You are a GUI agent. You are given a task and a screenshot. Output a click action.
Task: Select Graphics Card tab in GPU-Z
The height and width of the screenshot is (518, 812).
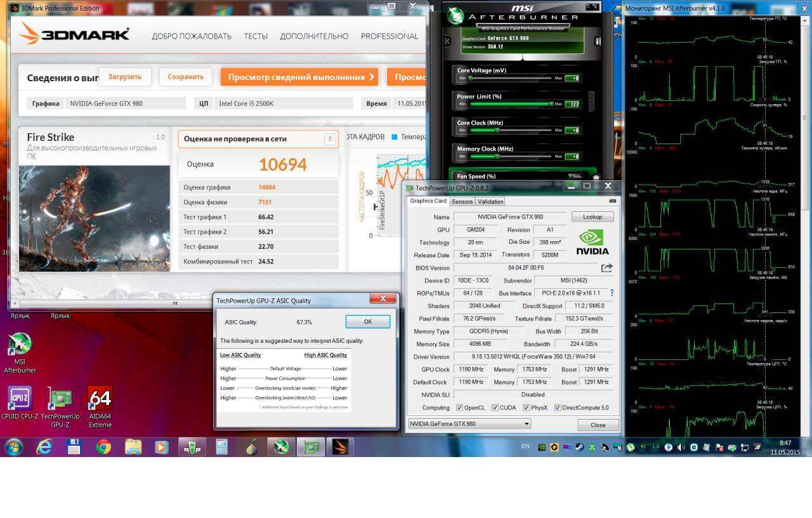(428, 201)
